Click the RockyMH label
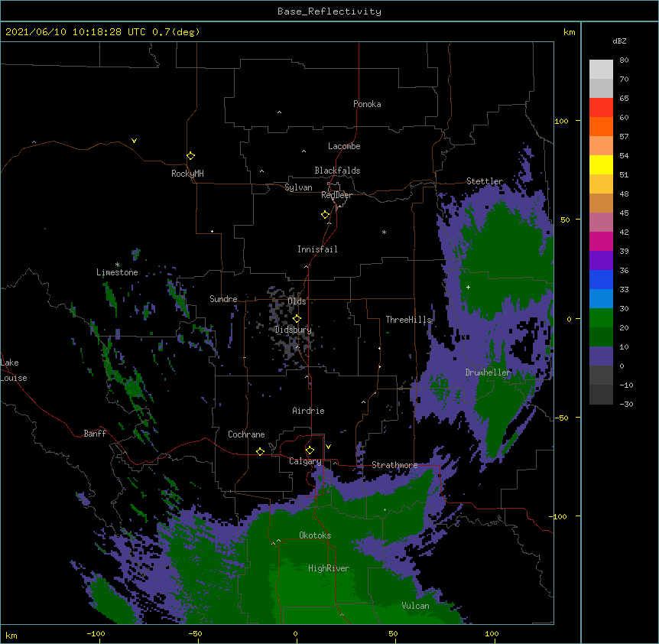 pos(187,174)
